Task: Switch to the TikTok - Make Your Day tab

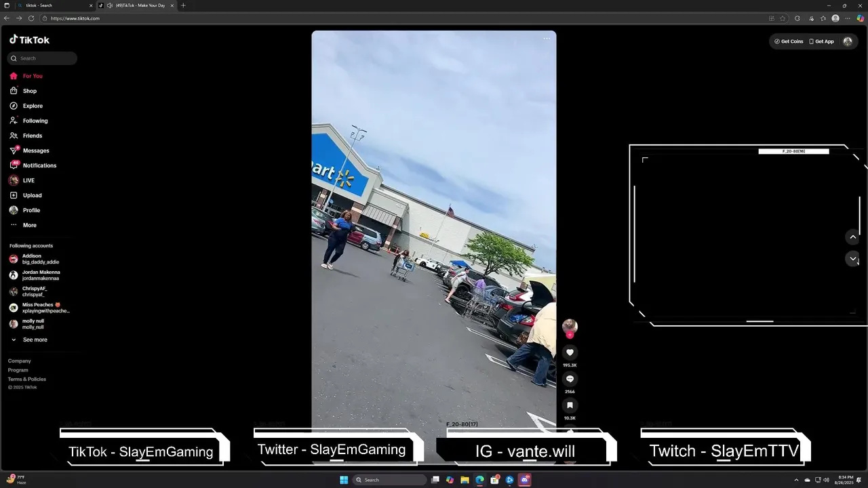Action: click(136, 5)
